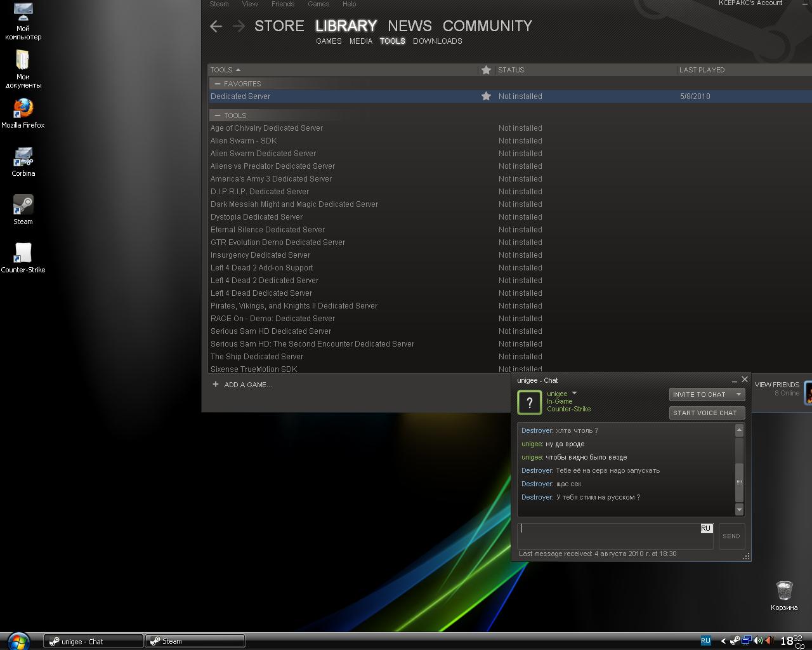Open the account name link at top
Viewport: 812px width, 650px height.
click(750, 3)
